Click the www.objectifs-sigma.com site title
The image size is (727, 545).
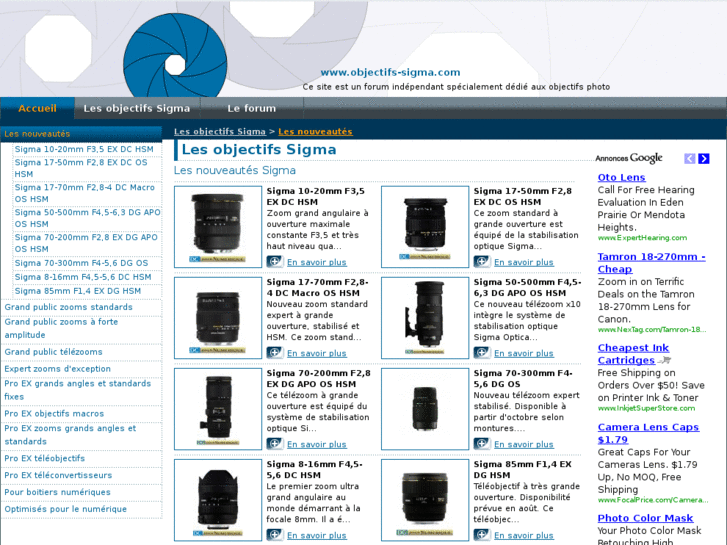click(390, 72)
